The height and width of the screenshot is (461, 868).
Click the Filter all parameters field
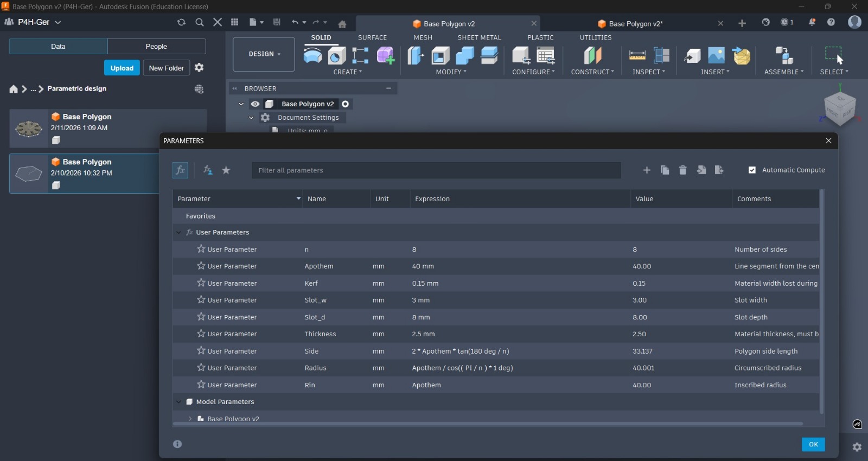point(436,170)
